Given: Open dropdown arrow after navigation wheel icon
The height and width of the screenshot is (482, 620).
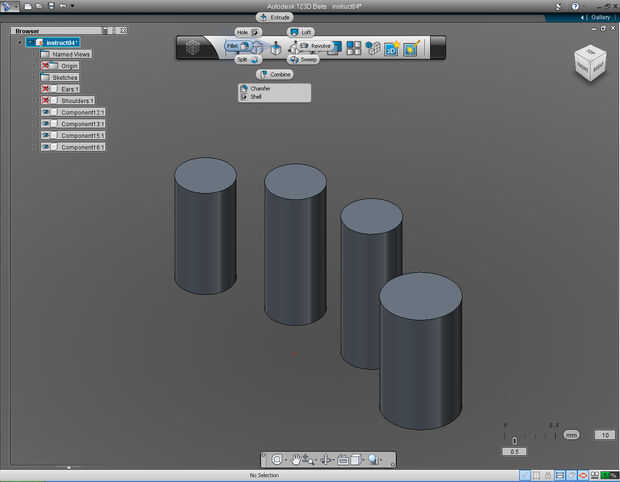Looking at the screenshot, I should 285,460.
